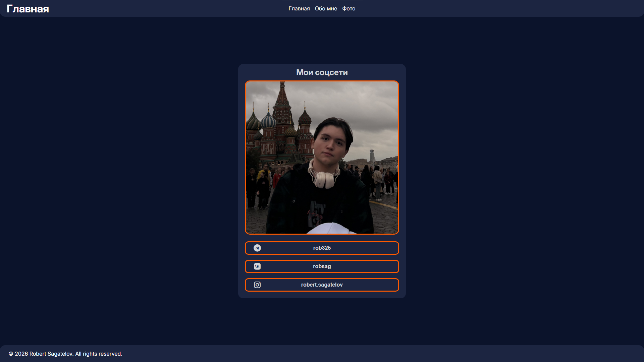Click the Telegram paper-plane icon
The image size is (644, 362).
pyautogui.click(x=257, y=248)
